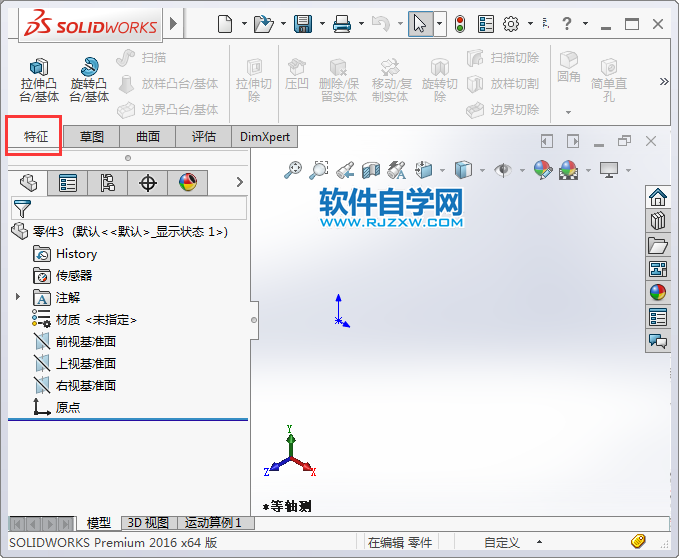This screenshot has width=679, height=558.
Task: Click the Edit Appearance icon
Action: pyautogui.click(x=543, y=170)
